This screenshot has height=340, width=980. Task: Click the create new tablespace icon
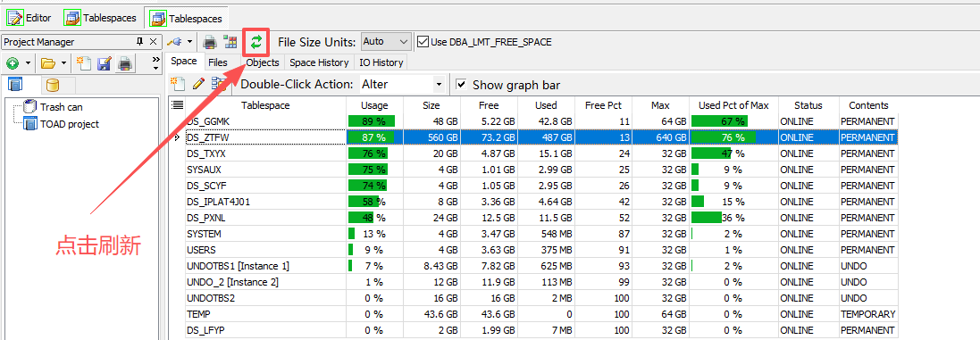tap(178, 84)
